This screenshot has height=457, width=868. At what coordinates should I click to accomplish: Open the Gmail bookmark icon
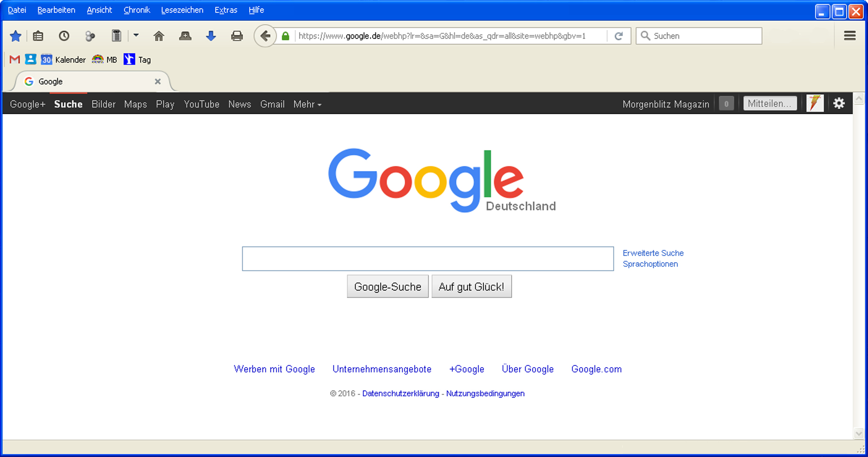tap(15, 59)
